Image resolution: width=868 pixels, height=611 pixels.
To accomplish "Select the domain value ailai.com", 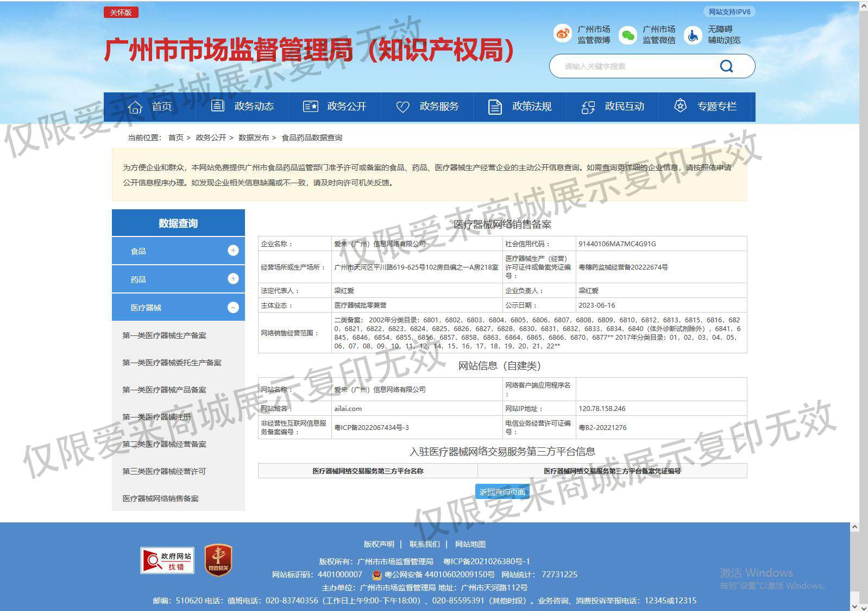I will coord(348,409).
